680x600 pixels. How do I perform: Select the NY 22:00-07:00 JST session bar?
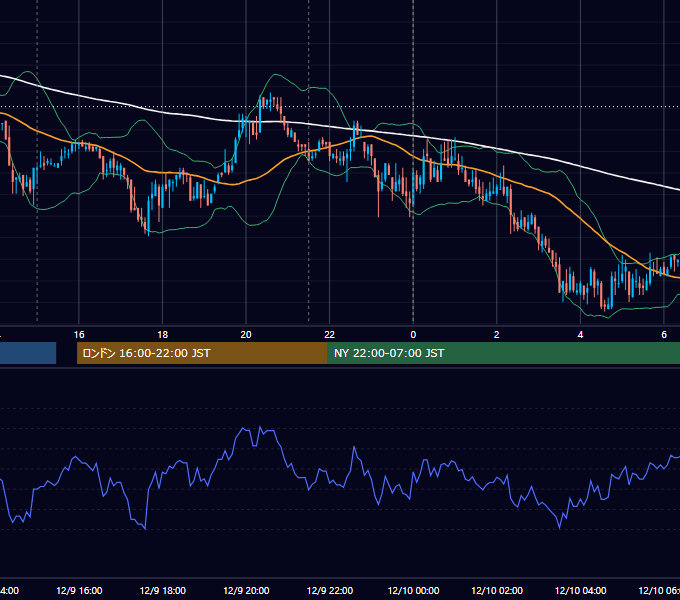(x=503, y=353)
